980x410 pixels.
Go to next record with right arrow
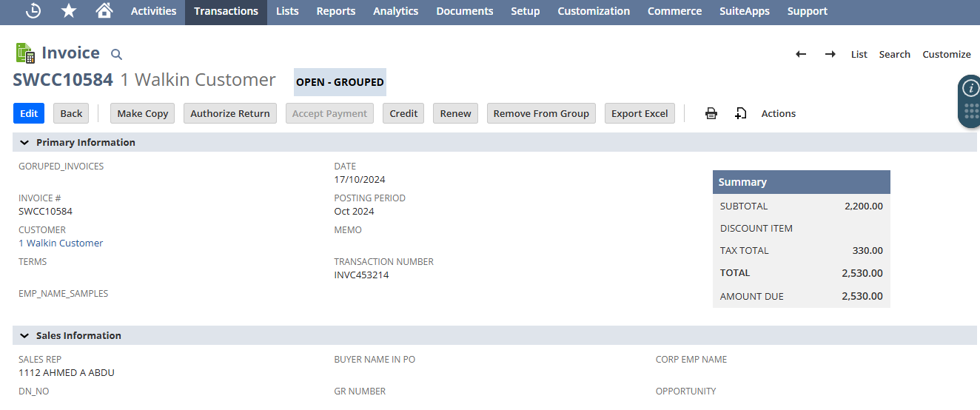830,54
